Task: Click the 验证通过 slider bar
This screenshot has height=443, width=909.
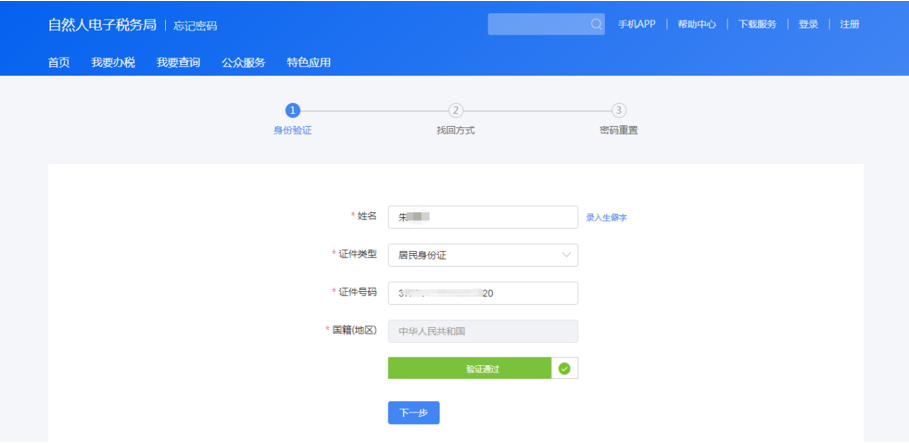Action: click(470, 368)
